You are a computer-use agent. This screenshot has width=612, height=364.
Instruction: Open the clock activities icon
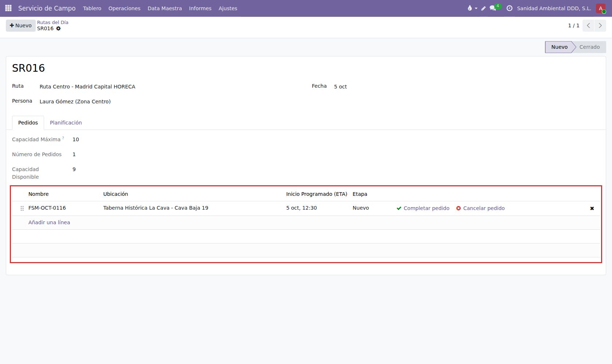[509, 8]
